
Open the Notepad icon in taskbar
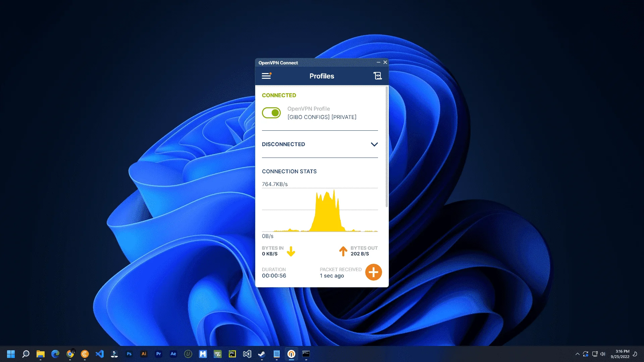coord(277,354)
